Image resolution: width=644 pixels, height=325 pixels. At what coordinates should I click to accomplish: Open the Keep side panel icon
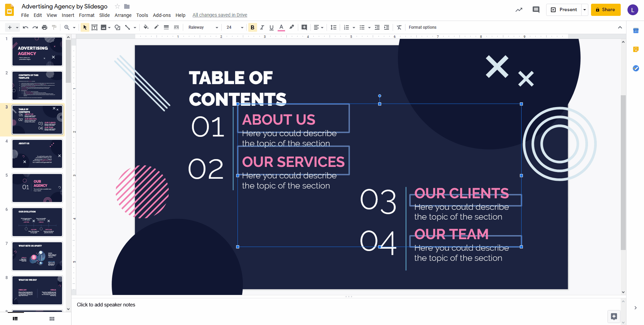pyautogui.click(x=636, y=49)
